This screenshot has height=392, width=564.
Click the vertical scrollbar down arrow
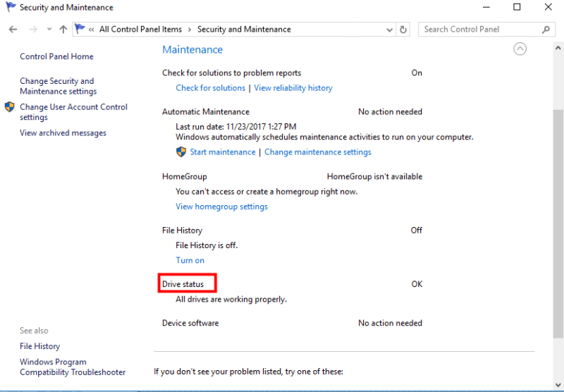pos(558,385)
